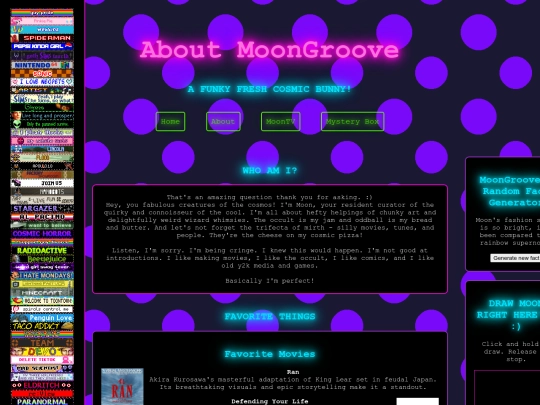Viewport: 540px width, 405px height.
Task: Click the 'Basically I'm perfect!' line
Action: pyautogui.click(x=270, y=281)
